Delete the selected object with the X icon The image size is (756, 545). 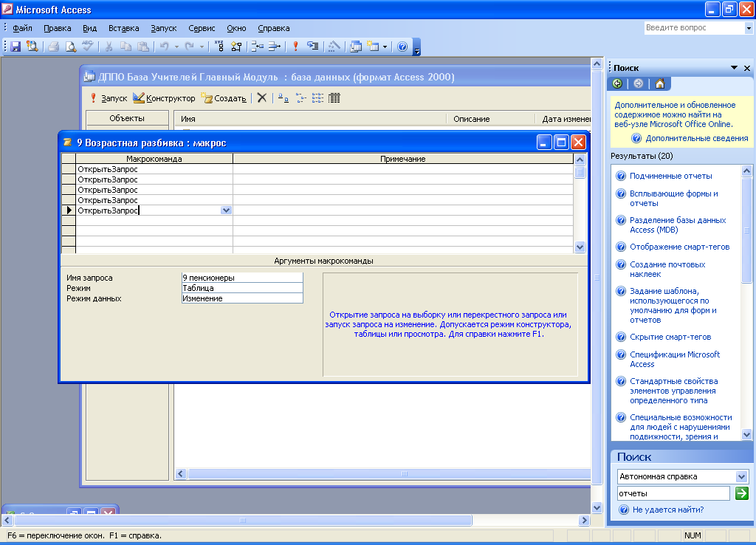[262, 98]
